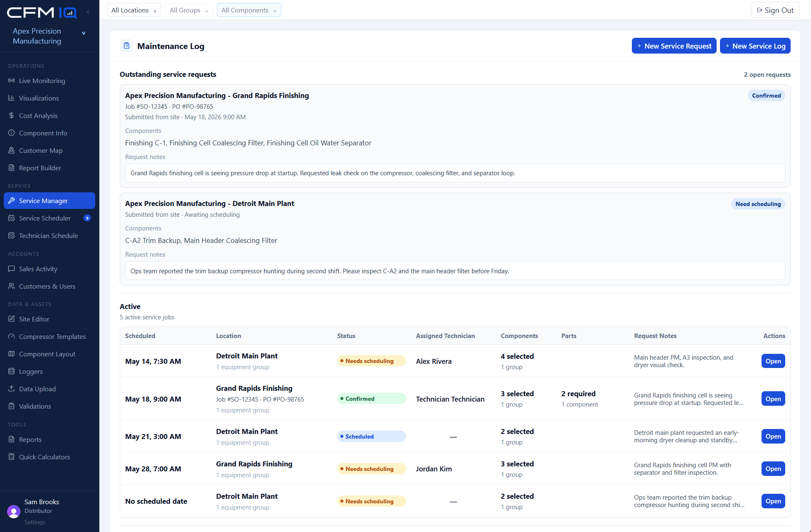Click the Visualizations bar chart icon
Image resolution: width=811 pixels, height=532 pixels.
pyautogui.click(x=12, y=98)
